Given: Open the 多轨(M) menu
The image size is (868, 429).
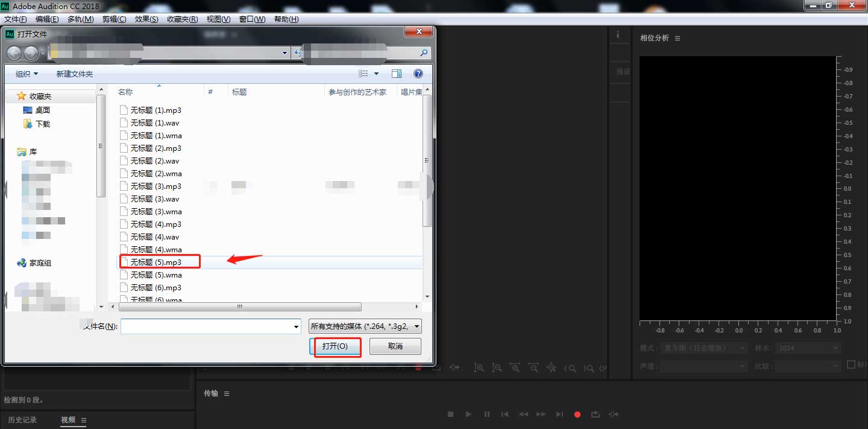Looking at the screenshot, I should click(x=80, y=19).
